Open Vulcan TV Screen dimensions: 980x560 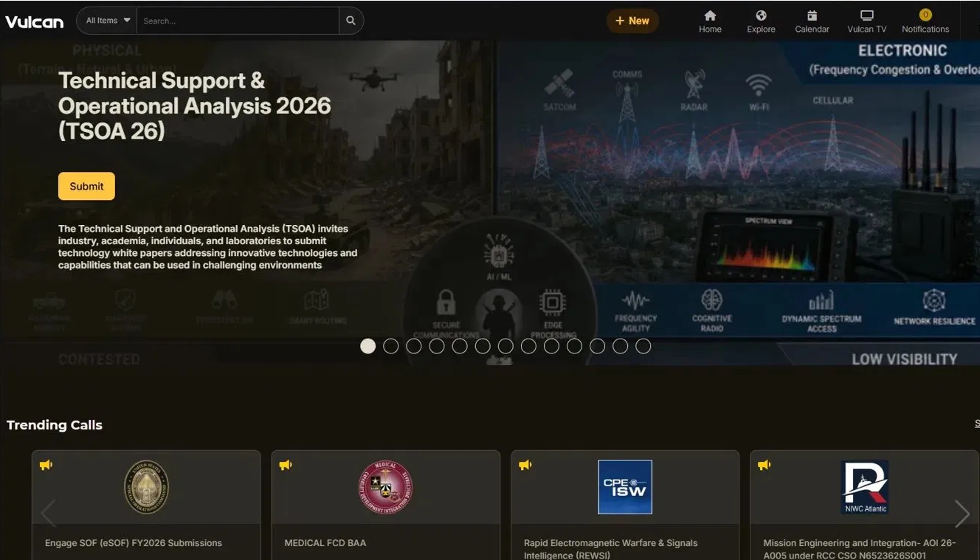coord(866,21)
